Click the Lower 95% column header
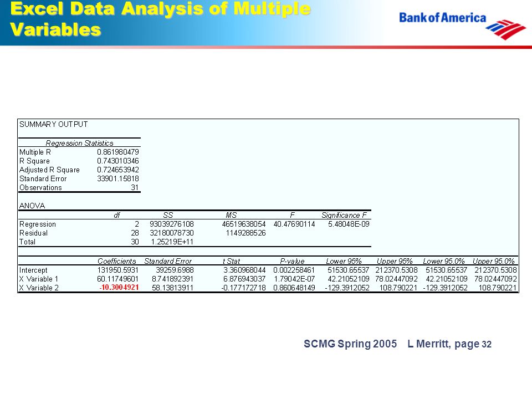 click(344, 261)
